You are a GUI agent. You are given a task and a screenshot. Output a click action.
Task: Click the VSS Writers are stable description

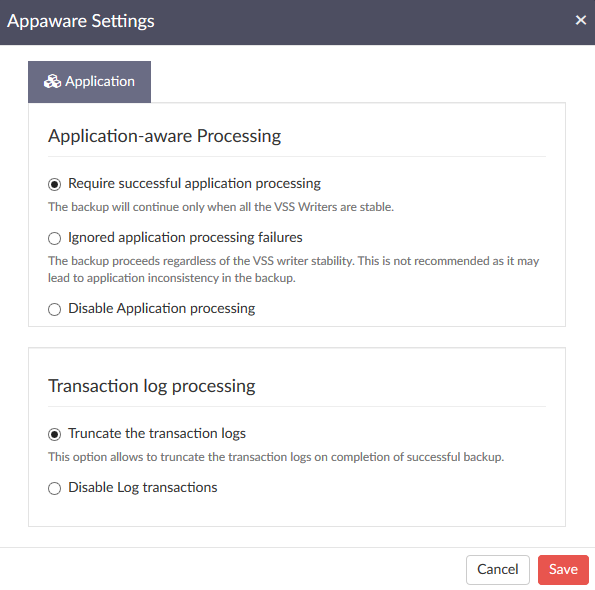221,207
